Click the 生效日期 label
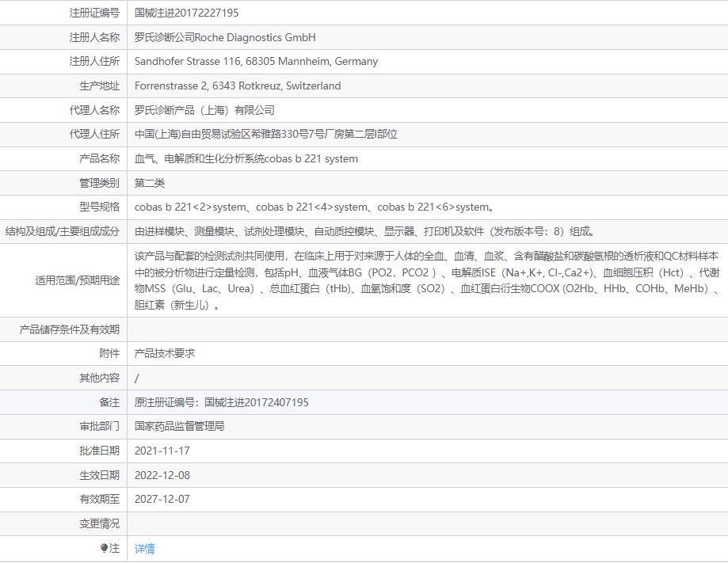This screenshot has width=728, height=563. (99, 475)
